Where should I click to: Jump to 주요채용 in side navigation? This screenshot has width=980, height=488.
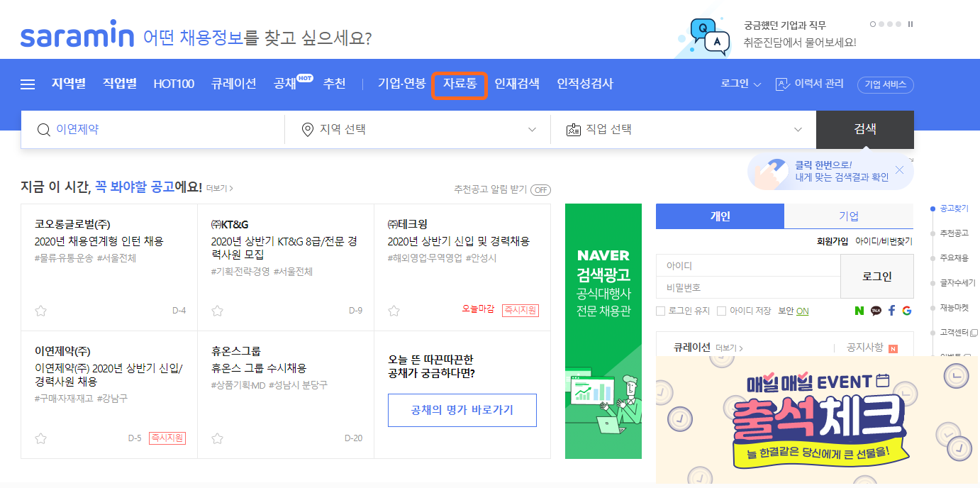tap(954, 258)
